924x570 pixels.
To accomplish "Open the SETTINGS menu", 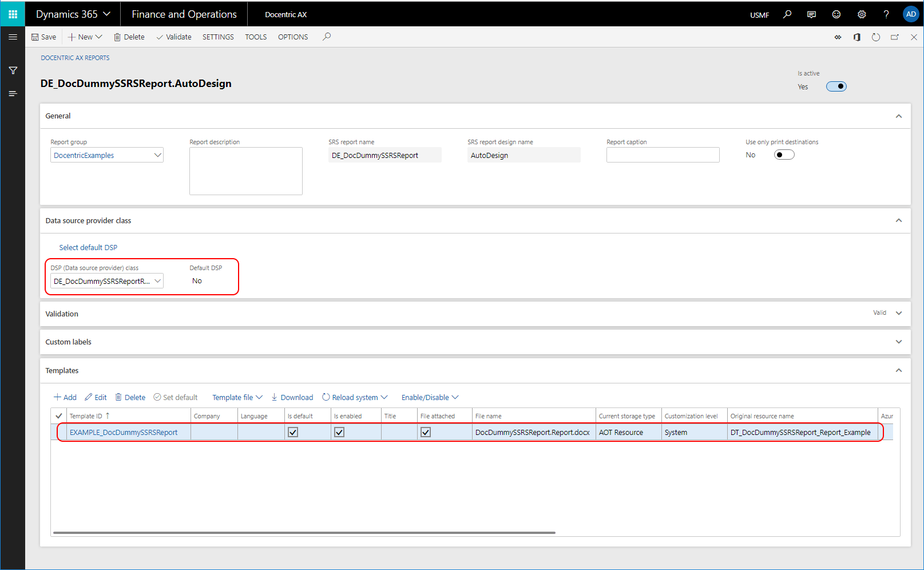I will [x=218, y=37].
